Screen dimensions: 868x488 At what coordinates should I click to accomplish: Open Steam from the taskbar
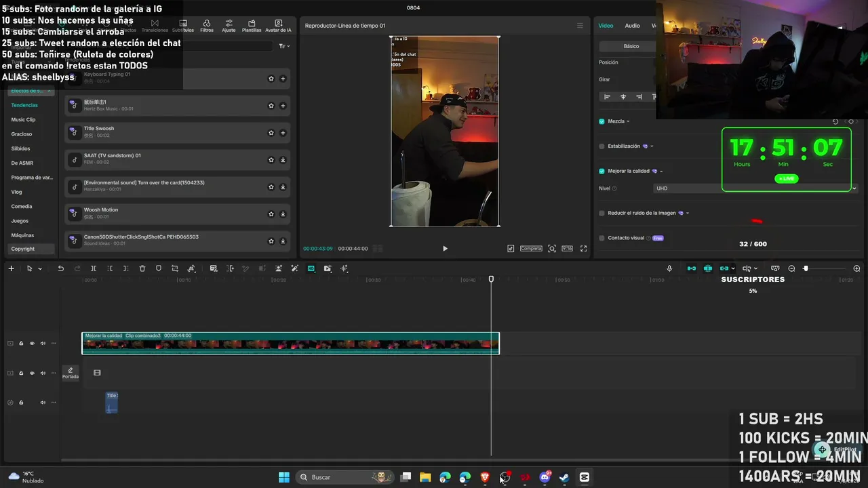coord(564,477)
